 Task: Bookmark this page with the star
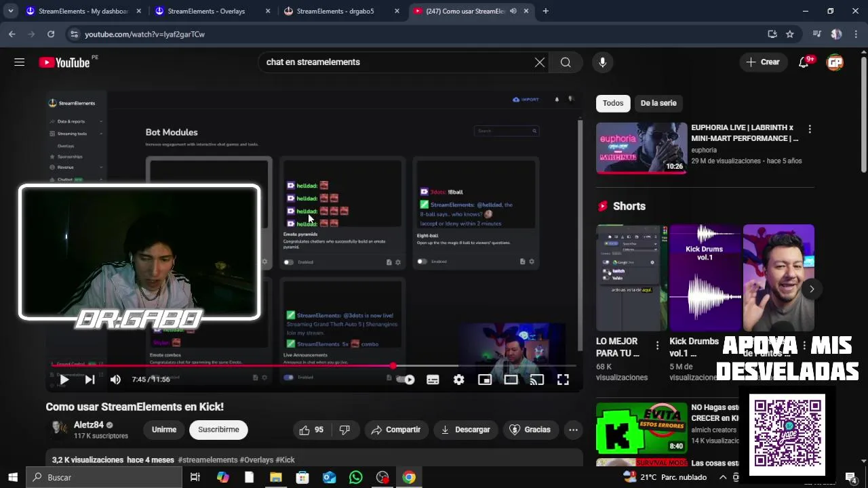(x=790, y=34)
